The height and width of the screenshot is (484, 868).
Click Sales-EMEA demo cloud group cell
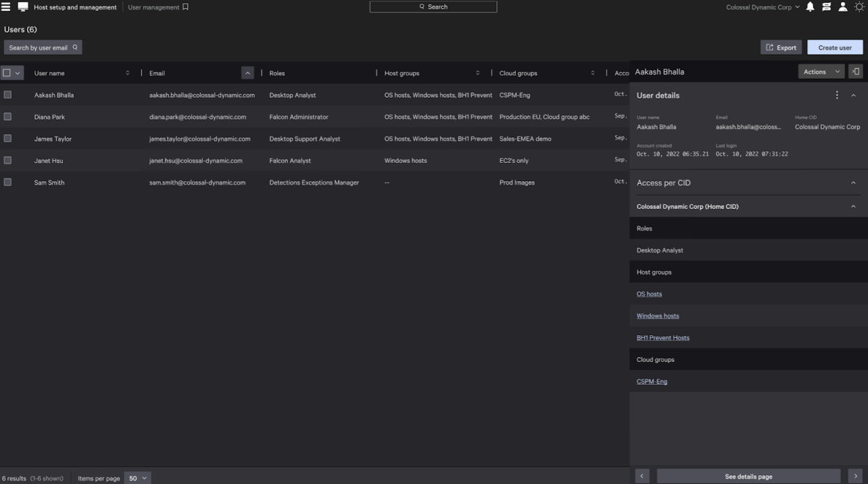point(526,138)
